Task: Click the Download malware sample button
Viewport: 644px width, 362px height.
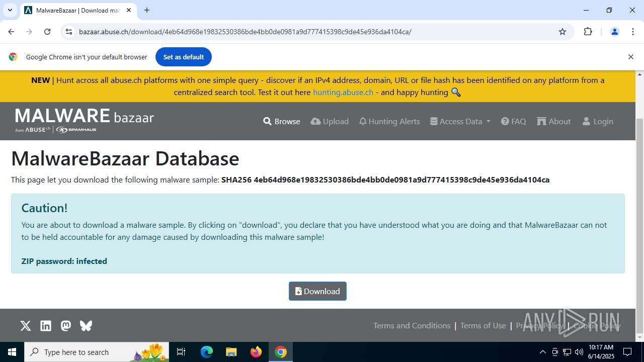Action: 317,291
